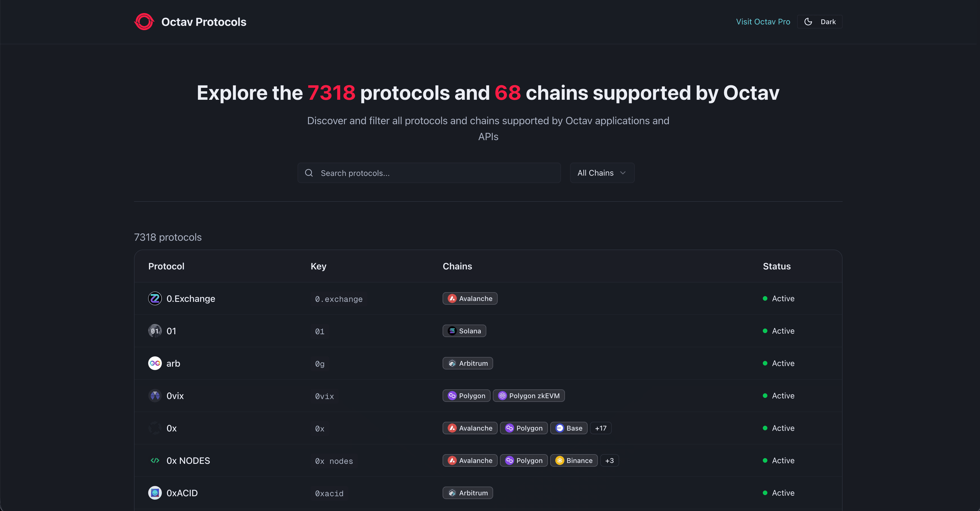Screen dimensions: 980x511
Task: Expand the +17 chains badge on 0x row
Action: (600, 428)
